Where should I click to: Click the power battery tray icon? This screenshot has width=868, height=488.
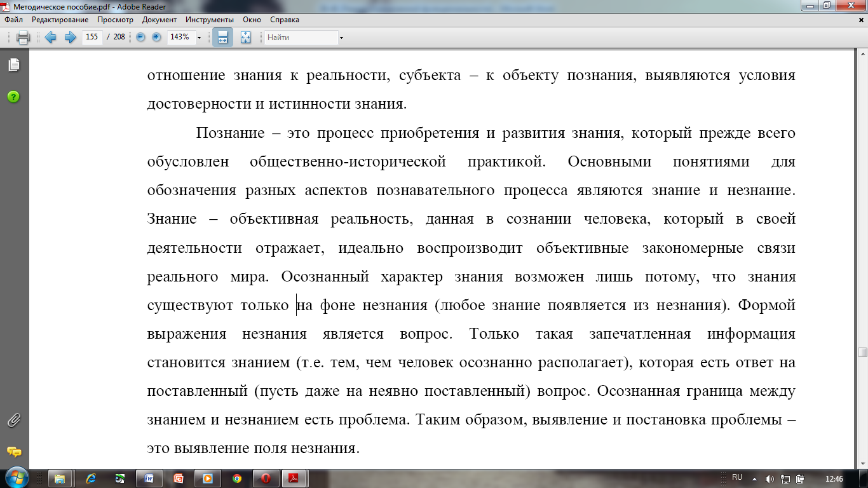point(801,479)
